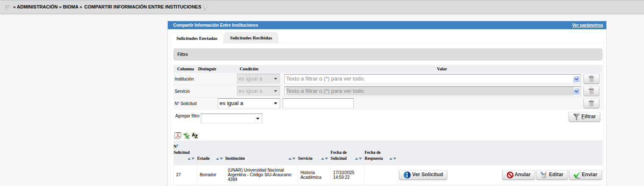Viewport: 644px width, 186px height.
Task: Sort Fecha de Solicitud ascending
Action: pos(356,159)
